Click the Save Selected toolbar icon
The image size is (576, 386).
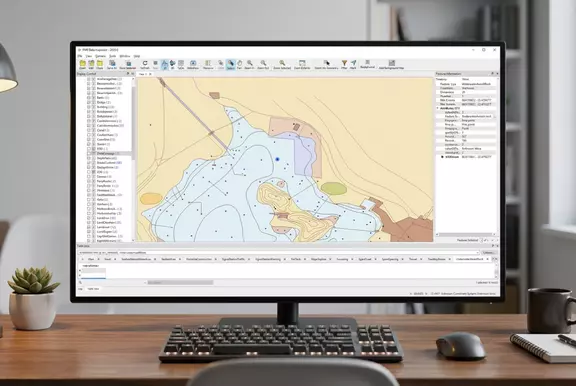coord(128,65)
